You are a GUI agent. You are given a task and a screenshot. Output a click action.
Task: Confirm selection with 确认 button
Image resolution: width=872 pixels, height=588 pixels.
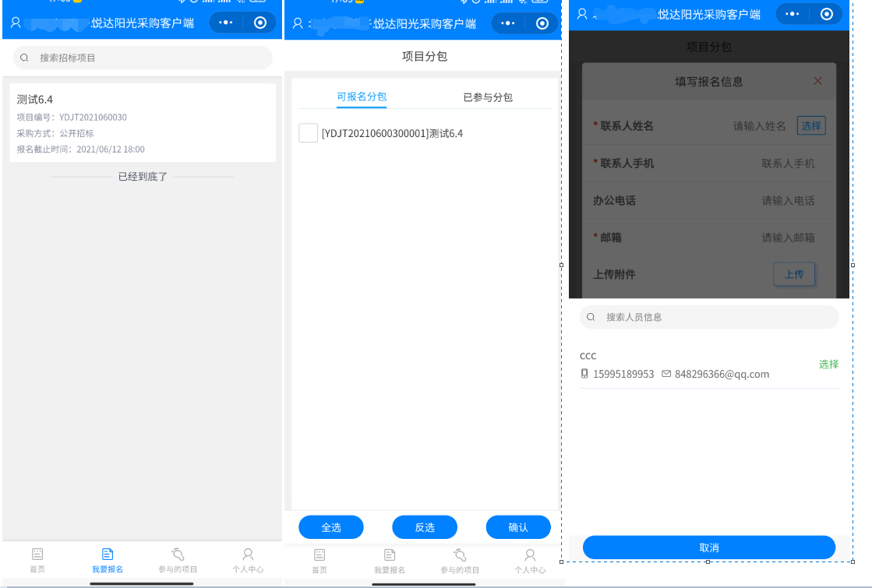click(518, 527)
